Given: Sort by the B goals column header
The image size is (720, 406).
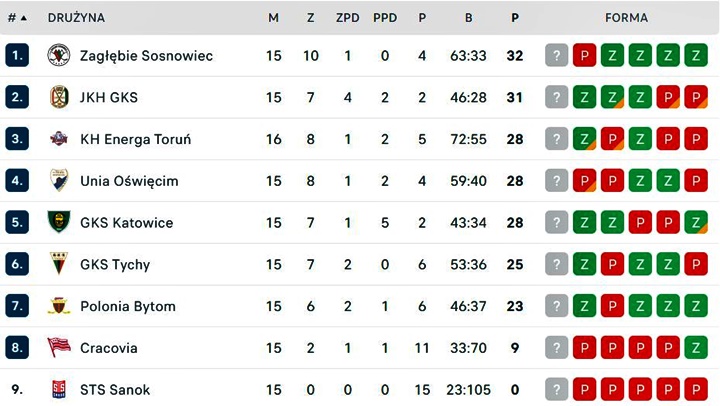Looking at the screenshot, I should [x=468, y=18].
